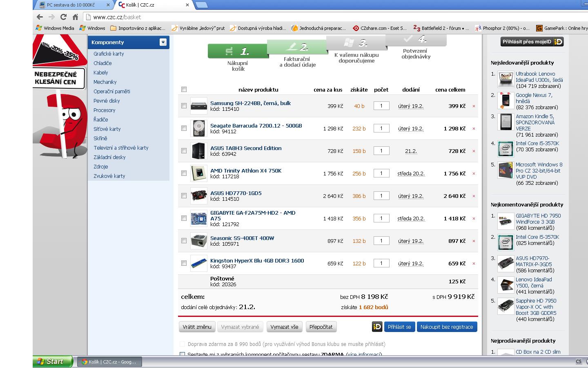
Task: Go back with the browser back arrow
Action: point(40,17)
